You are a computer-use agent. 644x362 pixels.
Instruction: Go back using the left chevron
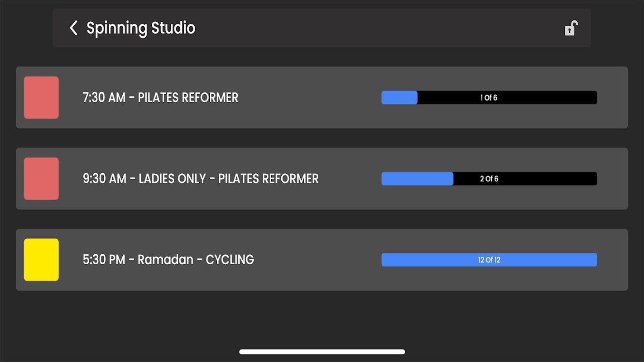(x=74, y=28)
